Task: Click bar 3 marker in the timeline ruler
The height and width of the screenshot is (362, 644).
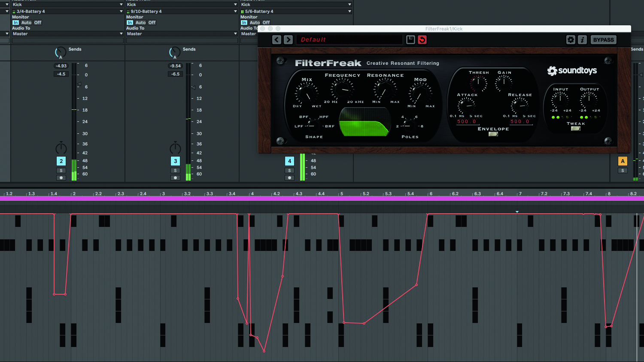Action: coord(163,194)
